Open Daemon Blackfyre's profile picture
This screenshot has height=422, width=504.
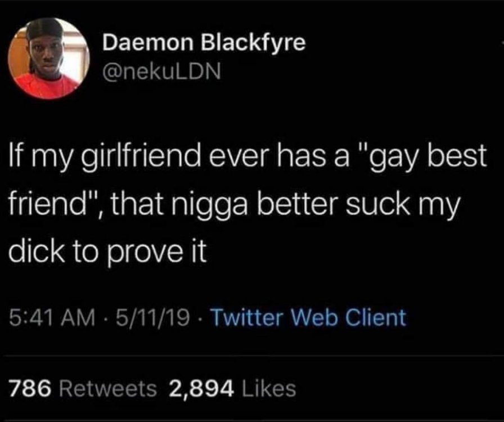tap(49, 58)
